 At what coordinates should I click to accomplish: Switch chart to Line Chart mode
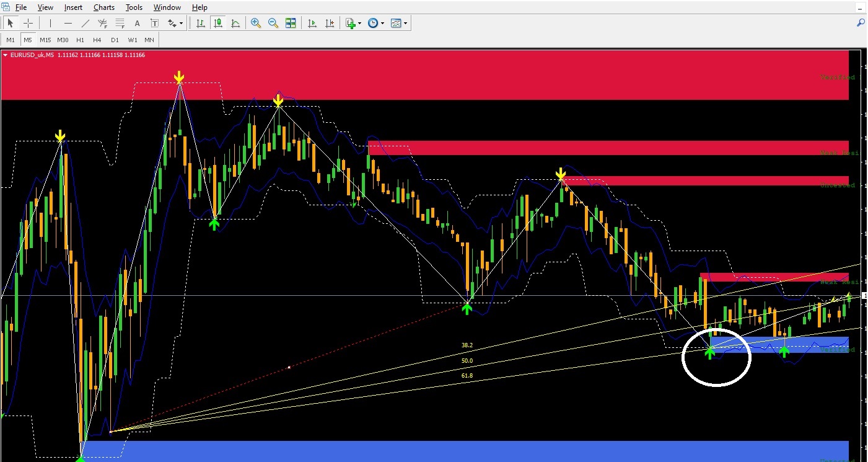(x=235, y=23)
